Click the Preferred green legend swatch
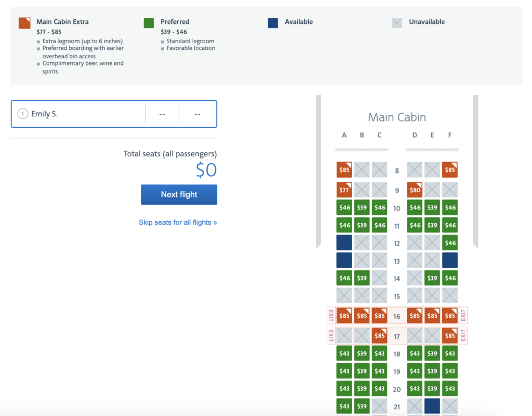 tap(149, 23)
